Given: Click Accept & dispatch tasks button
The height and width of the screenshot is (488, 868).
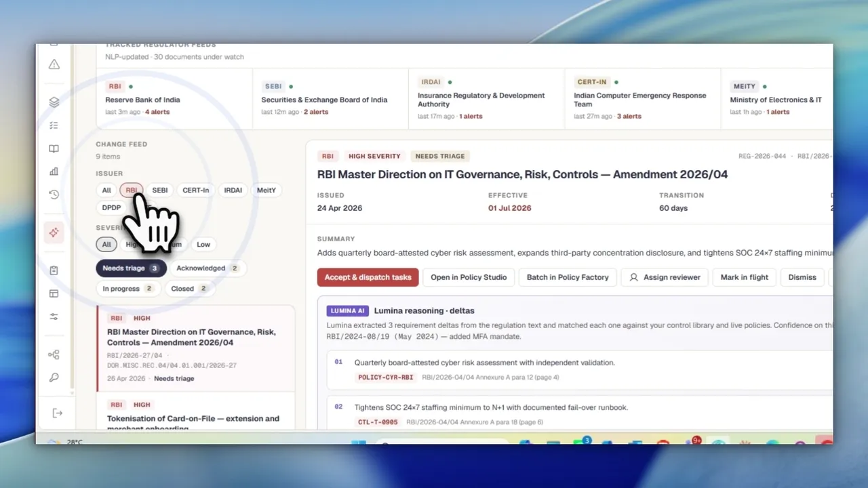Looking at the screenshot, I should click(368, 277).
